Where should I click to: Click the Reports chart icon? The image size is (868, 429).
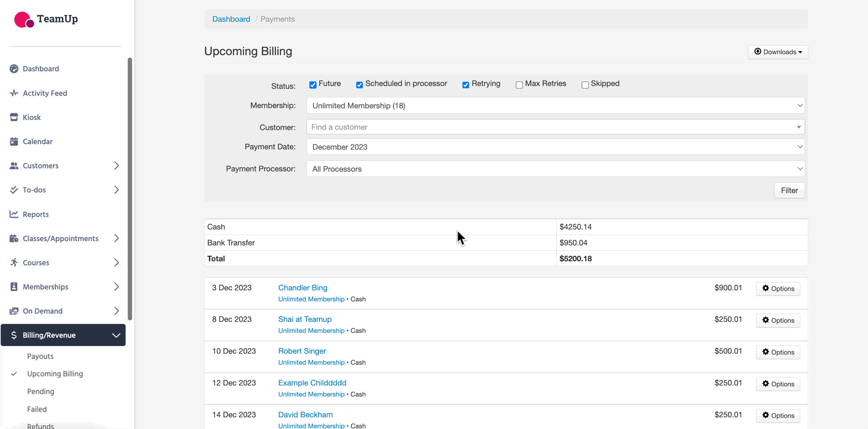pyautogui.click(x=14, y=214)
